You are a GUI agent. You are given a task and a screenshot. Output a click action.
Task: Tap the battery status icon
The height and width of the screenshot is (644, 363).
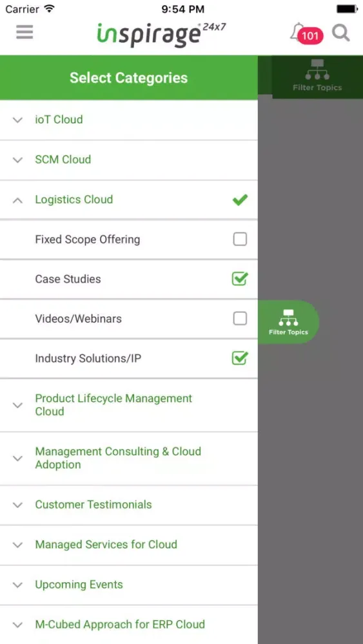(x=348, y=8)
